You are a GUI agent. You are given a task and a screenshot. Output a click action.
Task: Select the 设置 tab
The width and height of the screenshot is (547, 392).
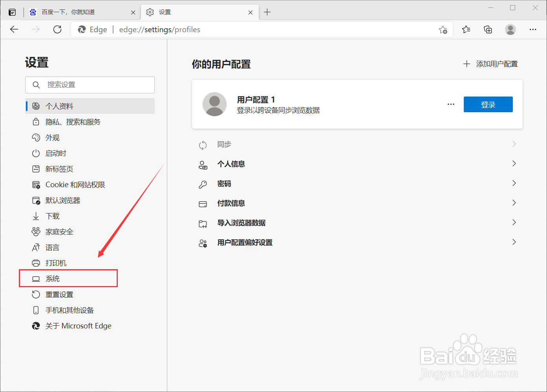(x=199, y=12)
